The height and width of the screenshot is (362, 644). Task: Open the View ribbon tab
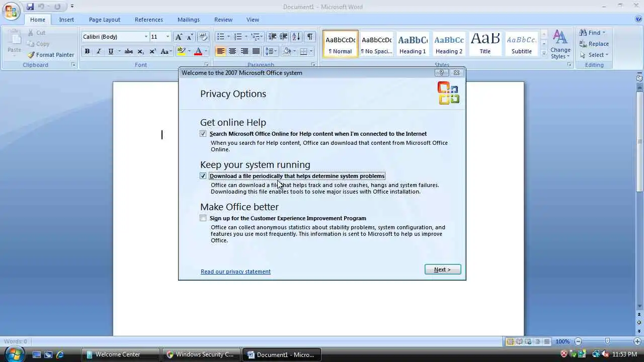(x=253, y=20)
